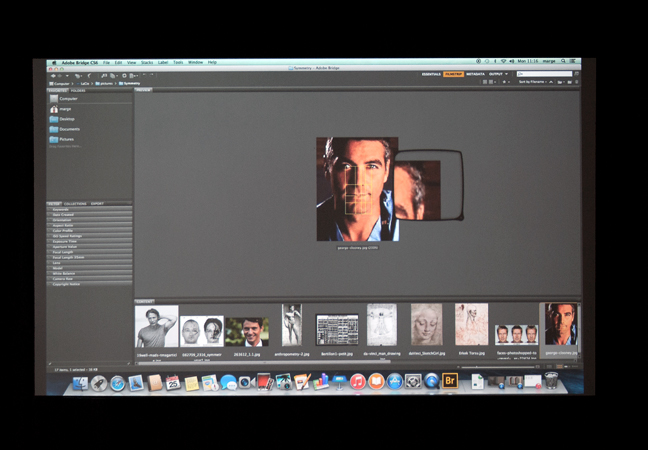The width and height of the screenshot is (648, 450).
Task: Click the Finder icon in the Dock
Action: pyautogui.click(x=80, y=383)
